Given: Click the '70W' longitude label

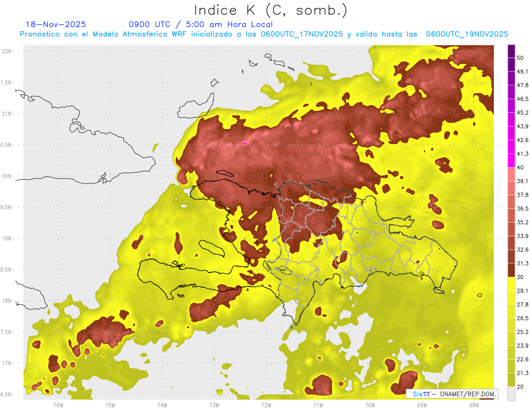Looking at the screenshot, I should 370,405.
